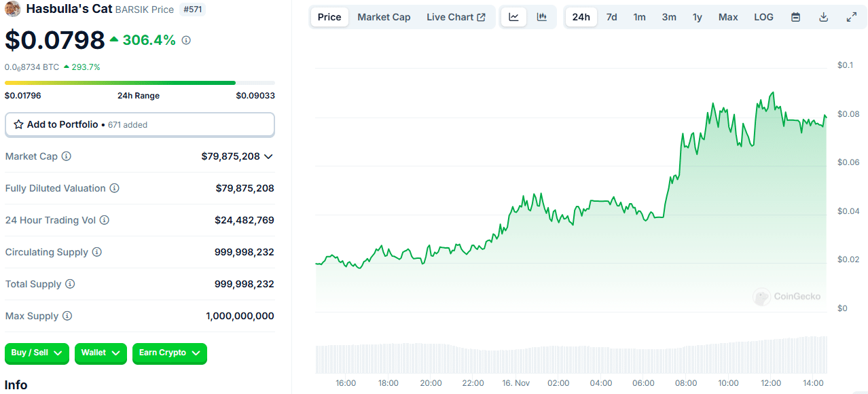Image resolution: width=868 pixels, height=394 pixels.
Task: Switch to line chart view icon
Action: (x=513, y=17)
